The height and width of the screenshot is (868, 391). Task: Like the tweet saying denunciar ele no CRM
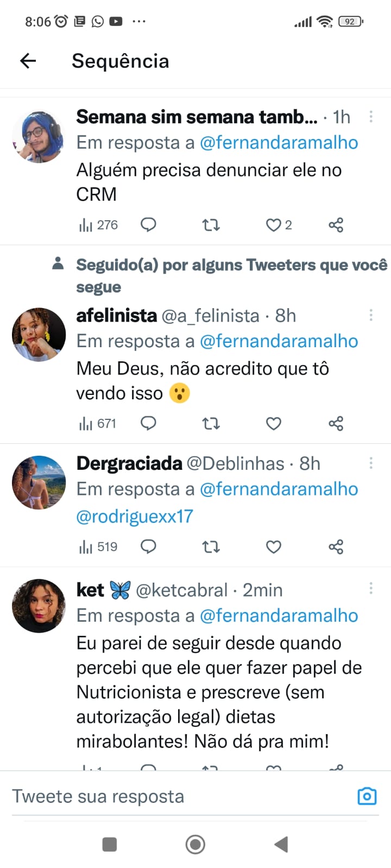(273, 225)
